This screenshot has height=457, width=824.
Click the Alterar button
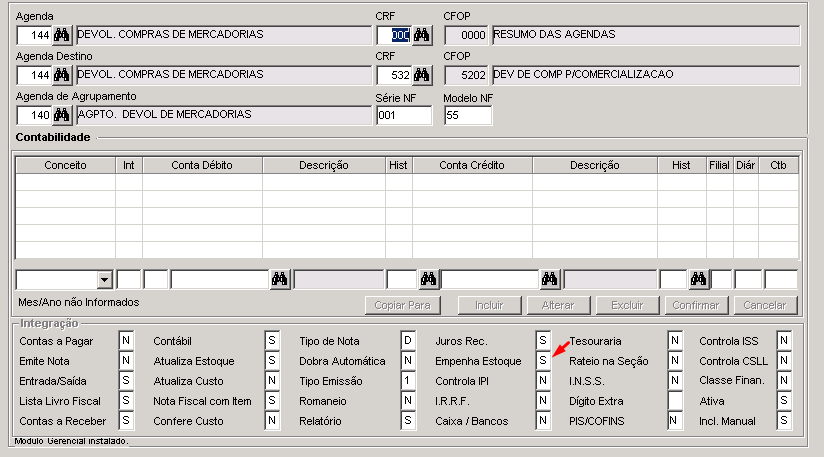558,305
